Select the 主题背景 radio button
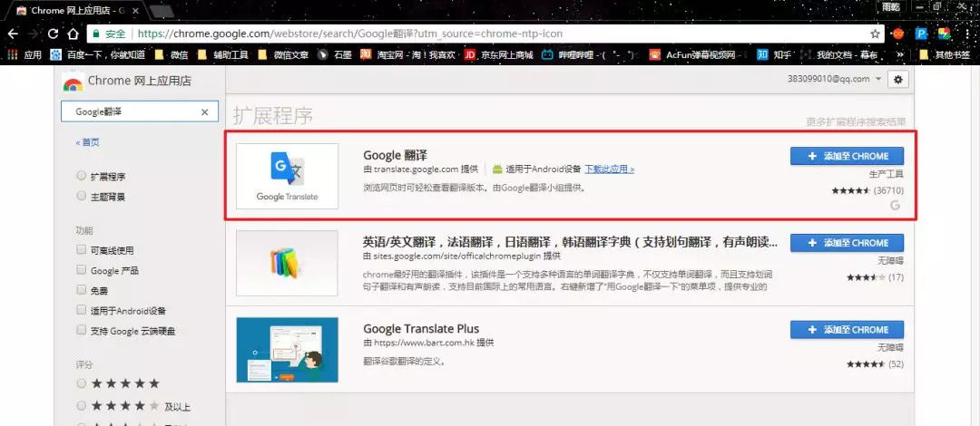The image size is (980, 426). (82, 196)
